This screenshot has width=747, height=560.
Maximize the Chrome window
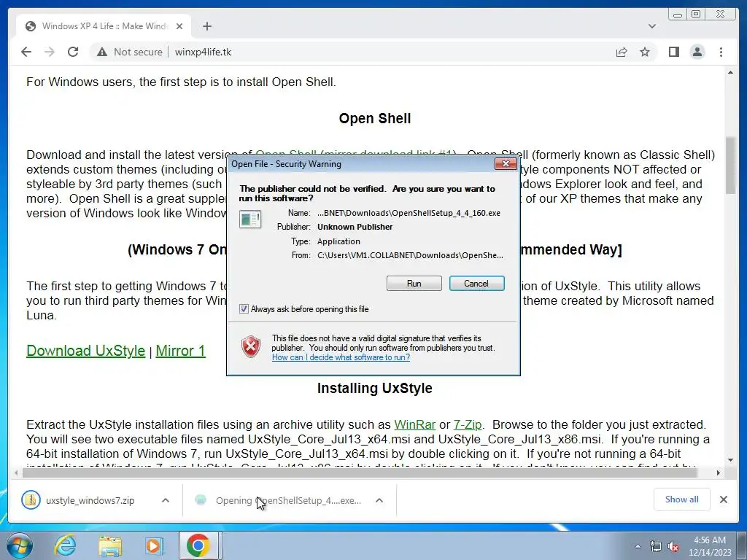point(696,15)
